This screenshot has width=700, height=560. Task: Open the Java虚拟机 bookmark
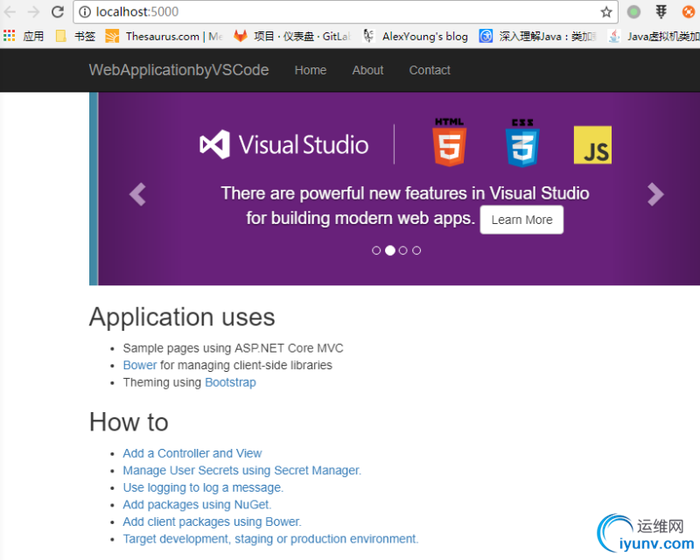click(x=654, y=36)
